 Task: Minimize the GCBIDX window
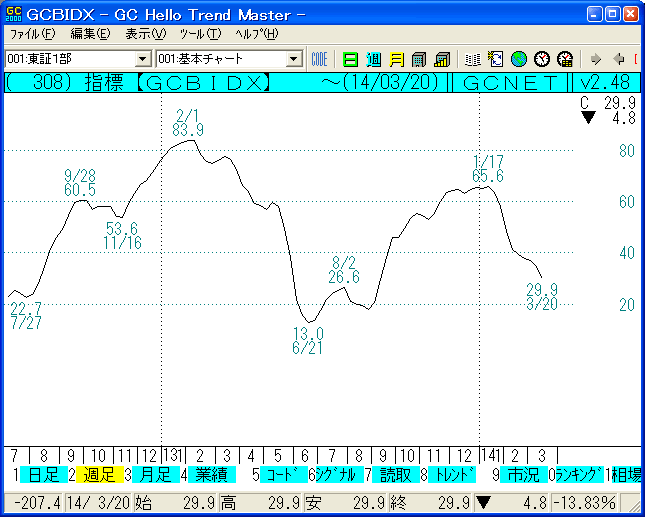[595, 15]
